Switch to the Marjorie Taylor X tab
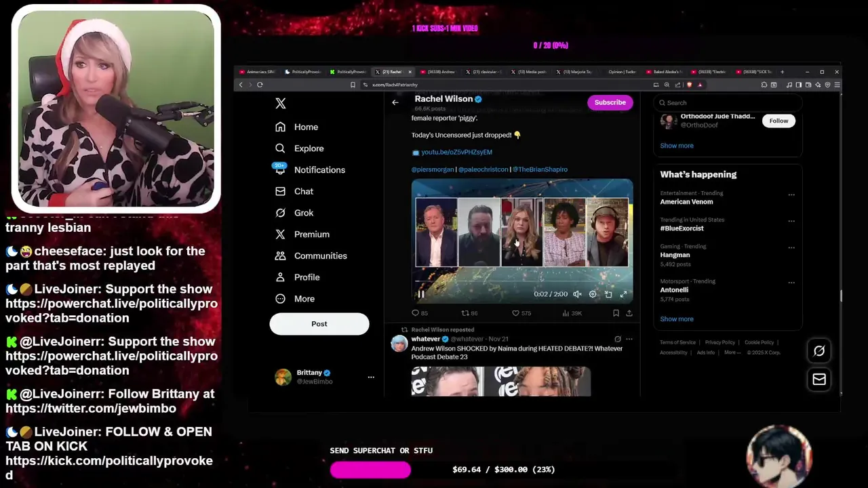The width and height of the screenshot is (868, 488). tap(574, 72)
